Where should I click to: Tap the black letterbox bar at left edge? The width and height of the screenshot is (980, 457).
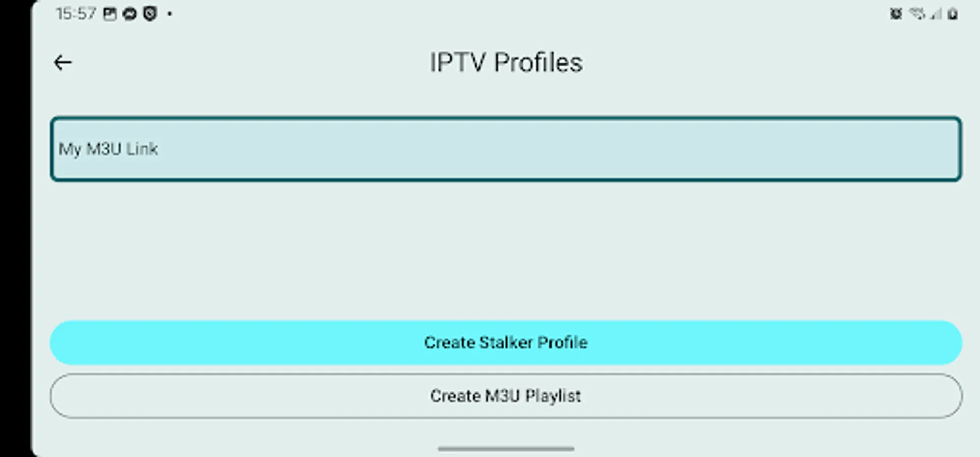pos(14,228)
